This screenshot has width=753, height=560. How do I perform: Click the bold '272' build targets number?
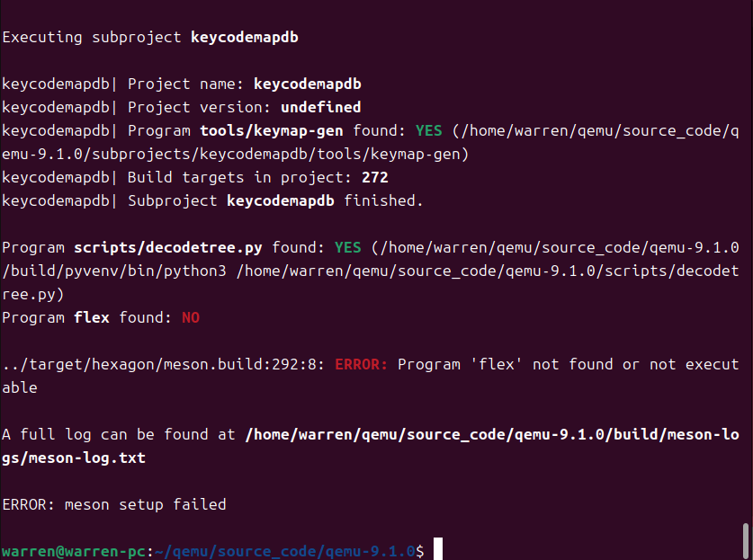(x=374, y=178)
